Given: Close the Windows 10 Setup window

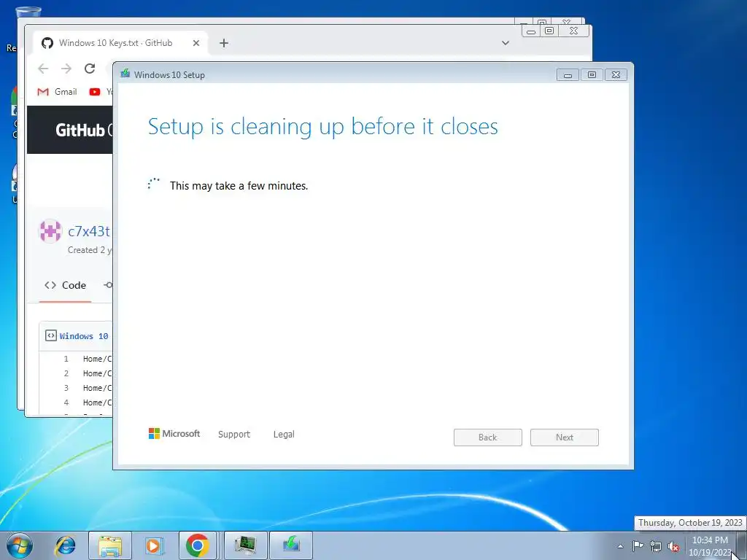Looking at the screenshot, I should [x=616, y=75].
